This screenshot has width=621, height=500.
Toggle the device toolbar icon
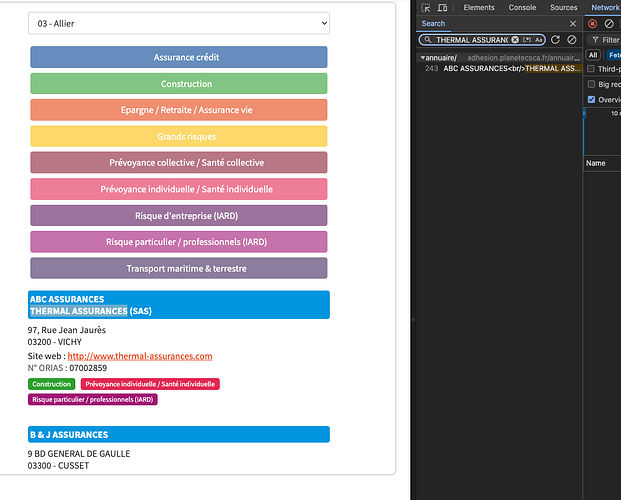[442, 8]
